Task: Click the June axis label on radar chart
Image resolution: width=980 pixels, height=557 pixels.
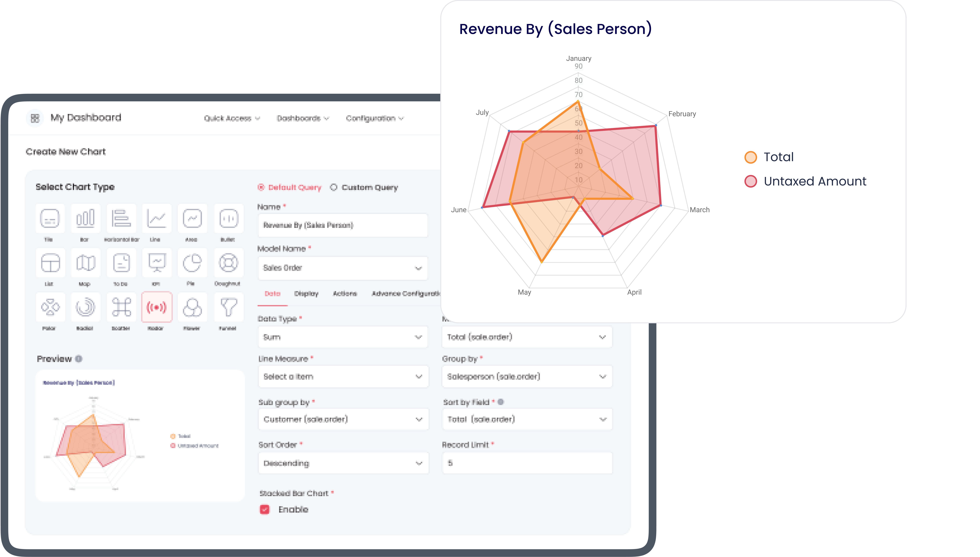Action: (x=459, y=210)
